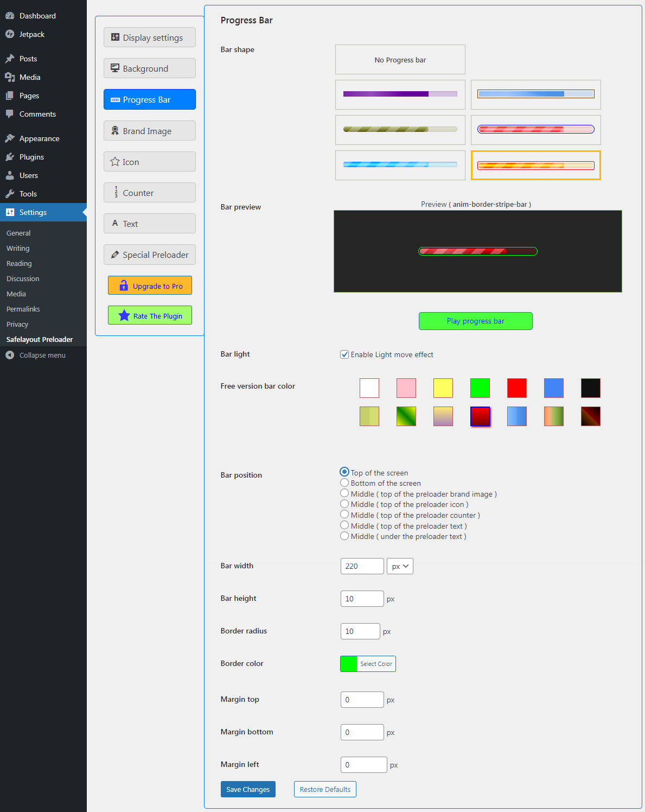The image size is (645, 812).
Task: Click the Pages icon
Action: pos(10,96)
